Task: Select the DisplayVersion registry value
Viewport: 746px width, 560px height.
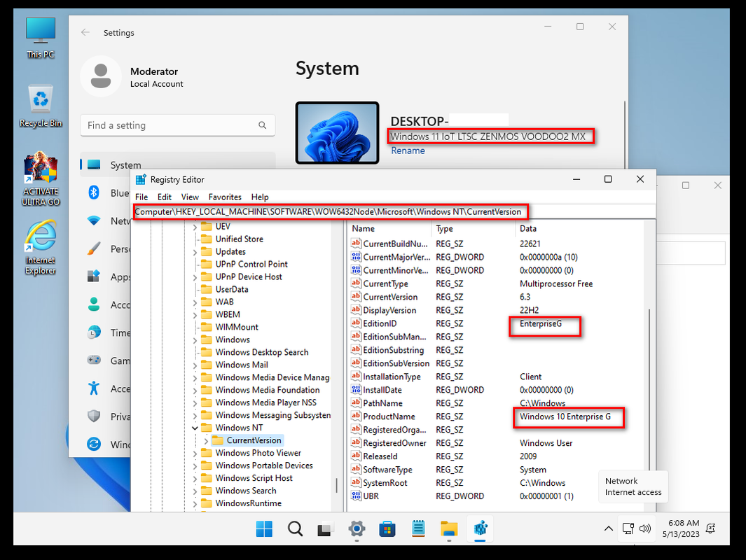Action: tap(389, 310)
